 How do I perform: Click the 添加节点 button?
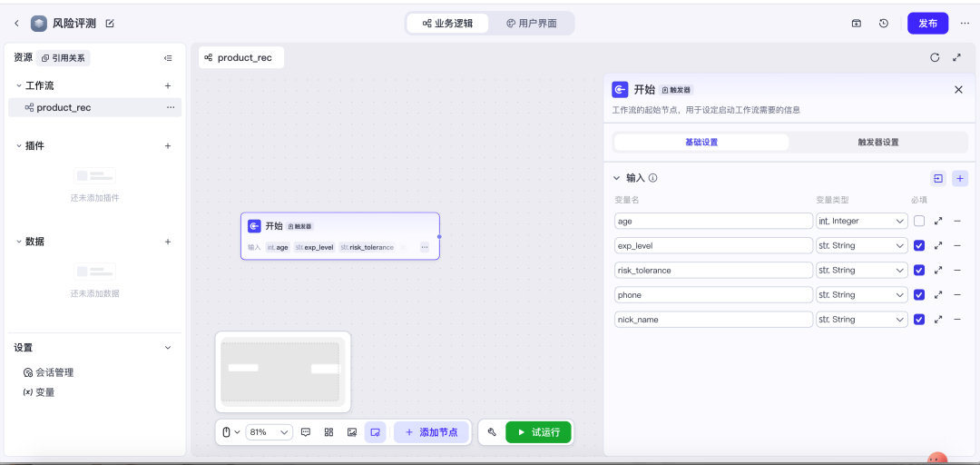[x=431, y=431]
